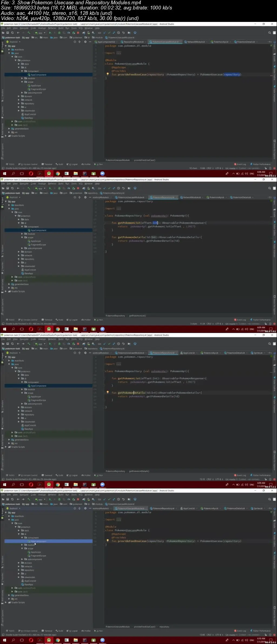Viewport: 277px width, 644px height.
Task: Click pokemon-task navigation bar crumb in third frame
Action: 11,349
